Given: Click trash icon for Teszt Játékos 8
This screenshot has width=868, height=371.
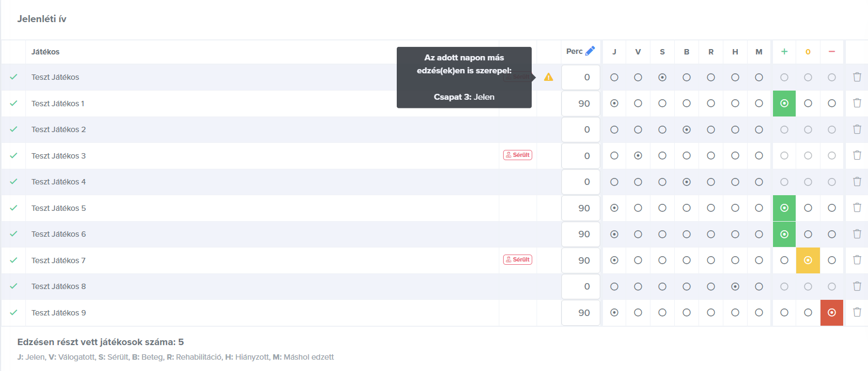Looking at the screenshot, I should pos(857,286).
